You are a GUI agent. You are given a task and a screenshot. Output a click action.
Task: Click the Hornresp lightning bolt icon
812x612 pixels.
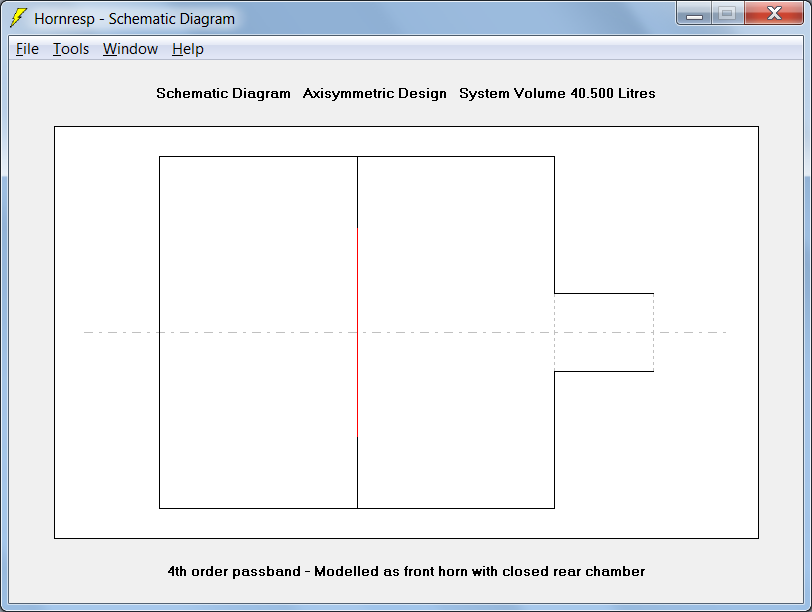[x=18, y=18]
